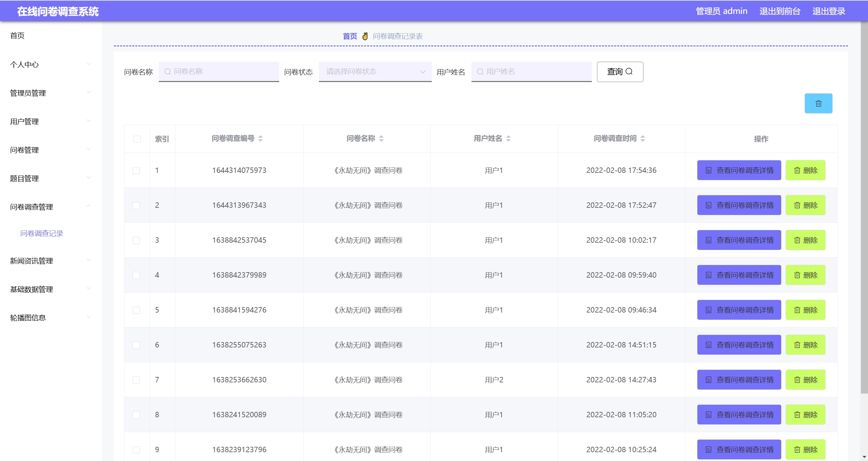Check the checkbox for row 8
This screenshot has height=461, width=868.
[136, 415]
